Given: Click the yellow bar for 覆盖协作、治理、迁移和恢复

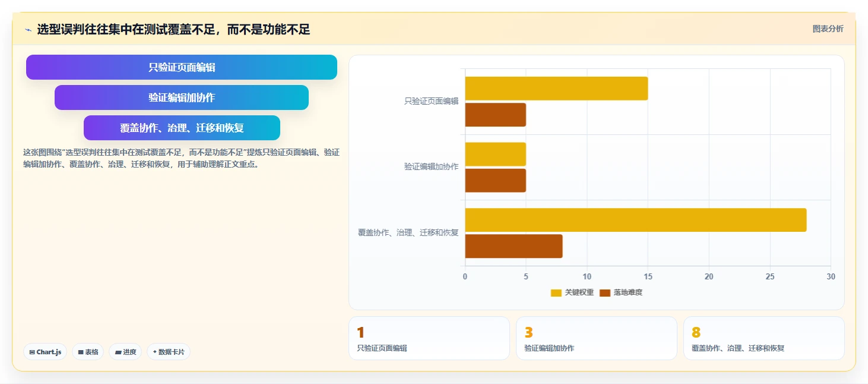Looking at the screenshot, I should click(635, 220).
